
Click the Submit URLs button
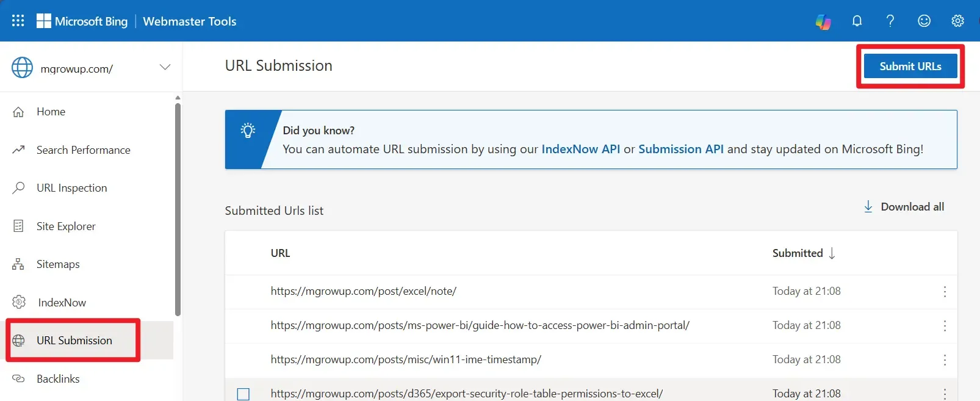pyautogui.click(x=910, y=66)
